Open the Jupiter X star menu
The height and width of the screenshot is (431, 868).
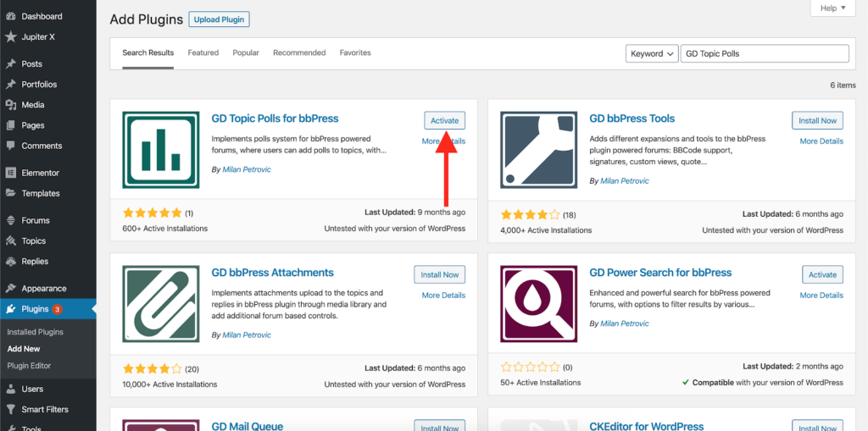(11, 36)
